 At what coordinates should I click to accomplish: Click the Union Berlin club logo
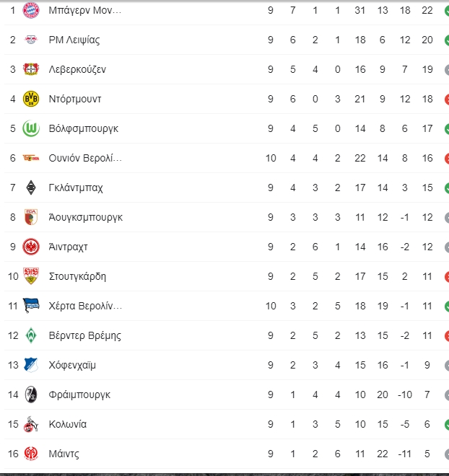(x=31, y=158)
